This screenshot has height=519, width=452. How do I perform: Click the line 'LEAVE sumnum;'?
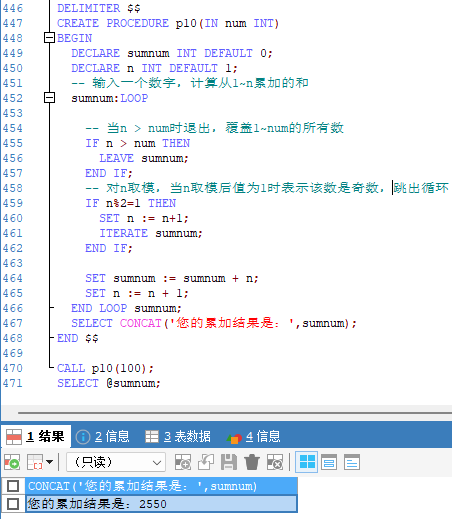[x=144, y=158]
